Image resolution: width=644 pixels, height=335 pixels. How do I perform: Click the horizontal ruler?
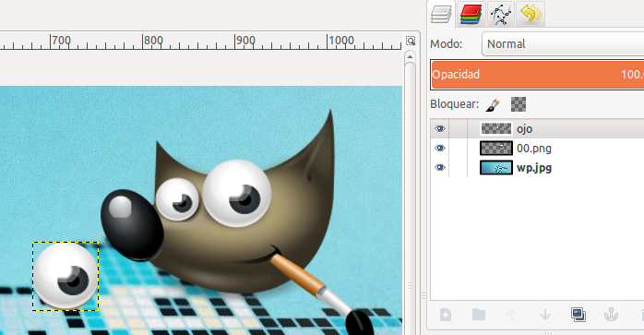coord(201,42)
